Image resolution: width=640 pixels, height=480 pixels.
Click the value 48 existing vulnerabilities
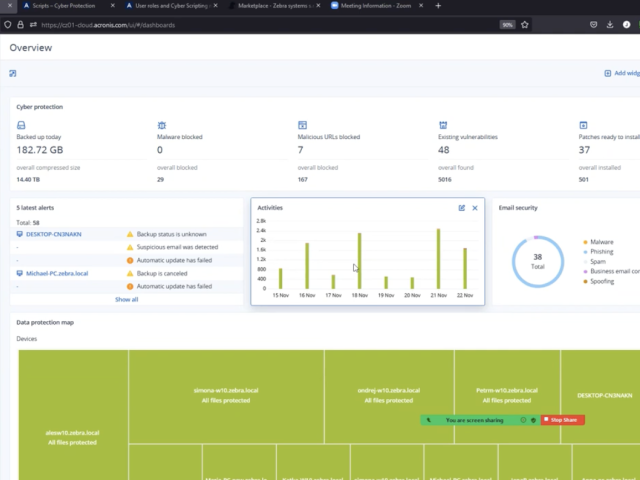(444, 150)
